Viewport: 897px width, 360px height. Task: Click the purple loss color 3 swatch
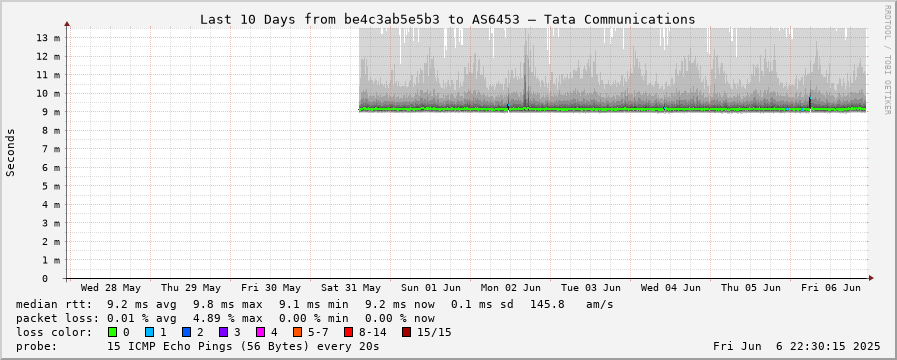(223, 332)
